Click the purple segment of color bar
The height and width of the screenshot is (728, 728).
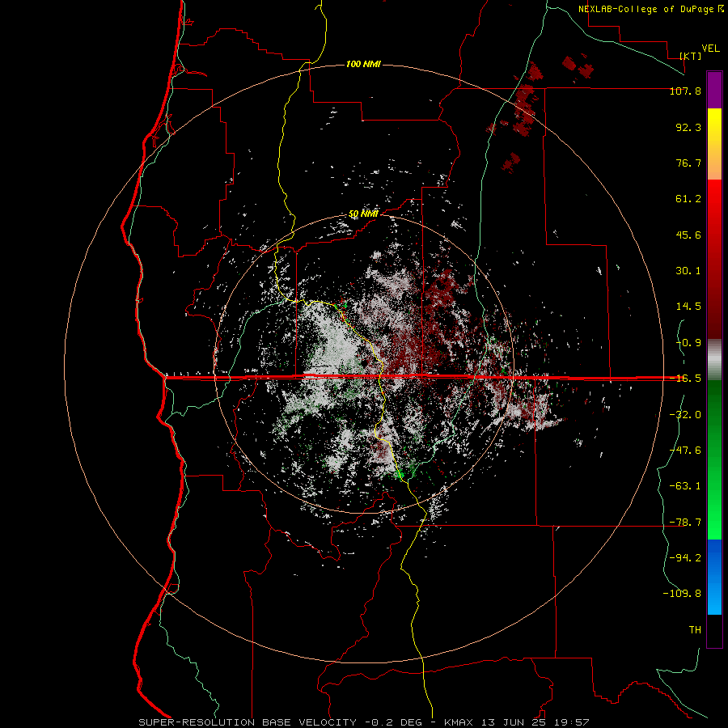click(x=714, y=90)
